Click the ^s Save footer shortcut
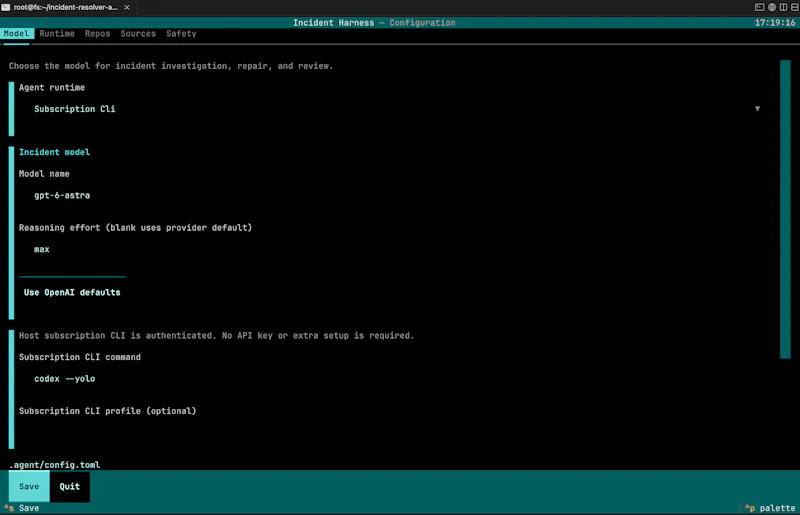The width and height of the screenshot is (800, 515). (21, 508)
